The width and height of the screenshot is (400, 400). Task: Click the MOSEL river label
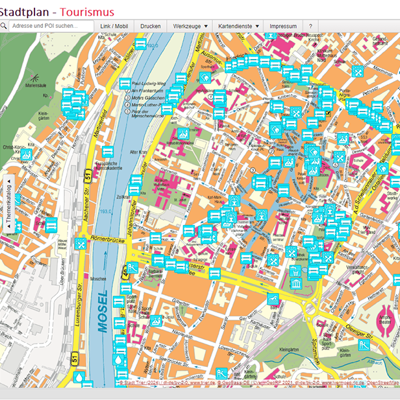click(104, 311)
